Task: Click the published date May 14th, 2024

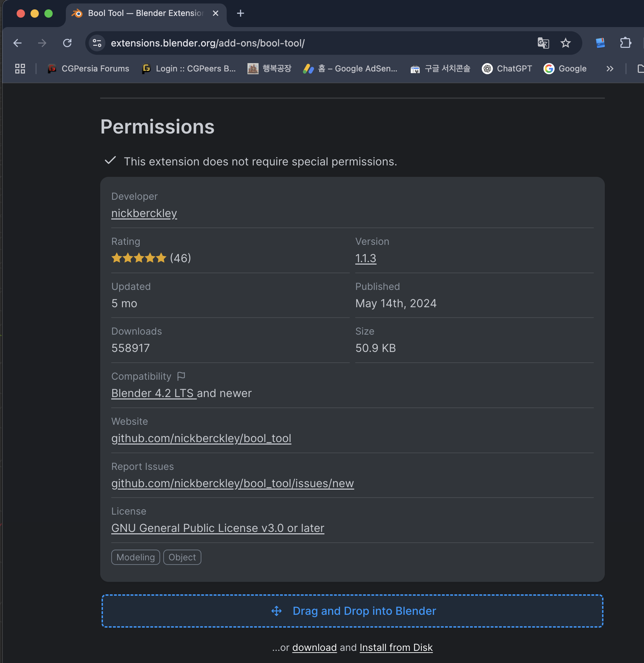Action: pos(396,303)
